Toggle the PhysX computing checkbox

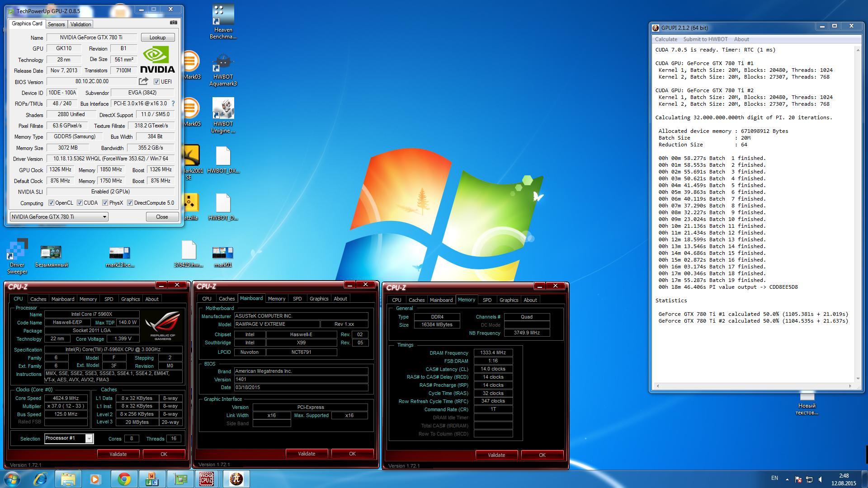pyautogui.click(x=105, y=203)
